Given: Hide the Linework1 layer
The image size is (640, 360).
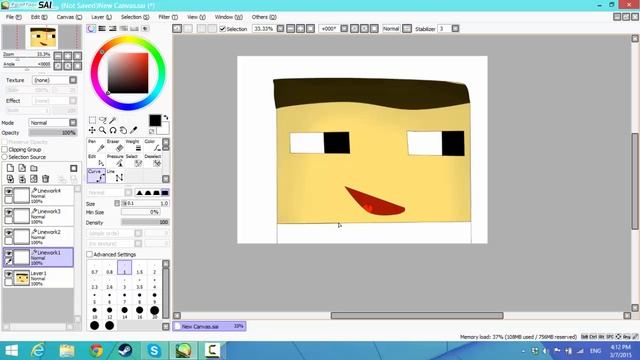Looking at the screenshot, I should tap(8, 253).
